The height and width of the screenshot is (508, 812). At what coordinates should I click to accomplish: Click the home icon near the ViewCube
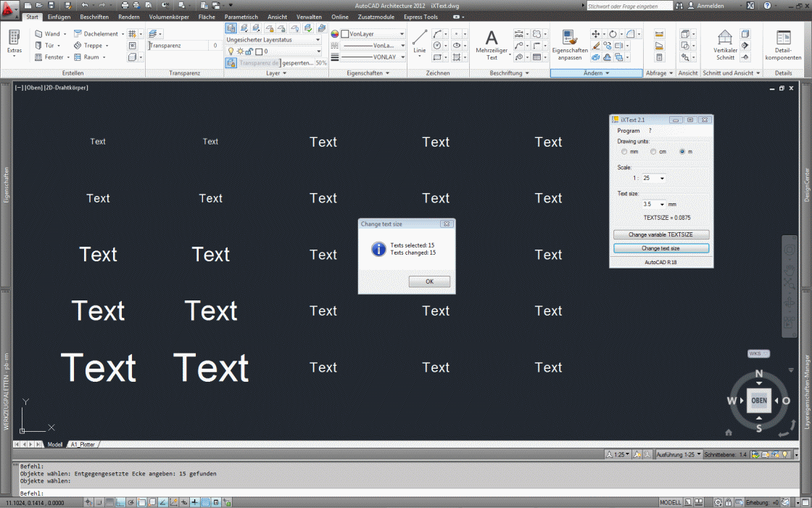[x=729, y=433]
